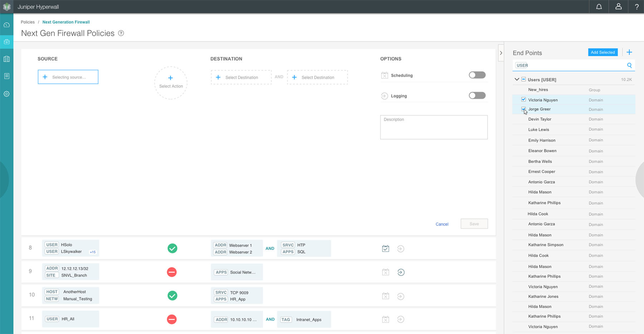This screenshot has height=334, width=644.
Task: Enable the Scheduling toggle
Action: click(477, 75)
